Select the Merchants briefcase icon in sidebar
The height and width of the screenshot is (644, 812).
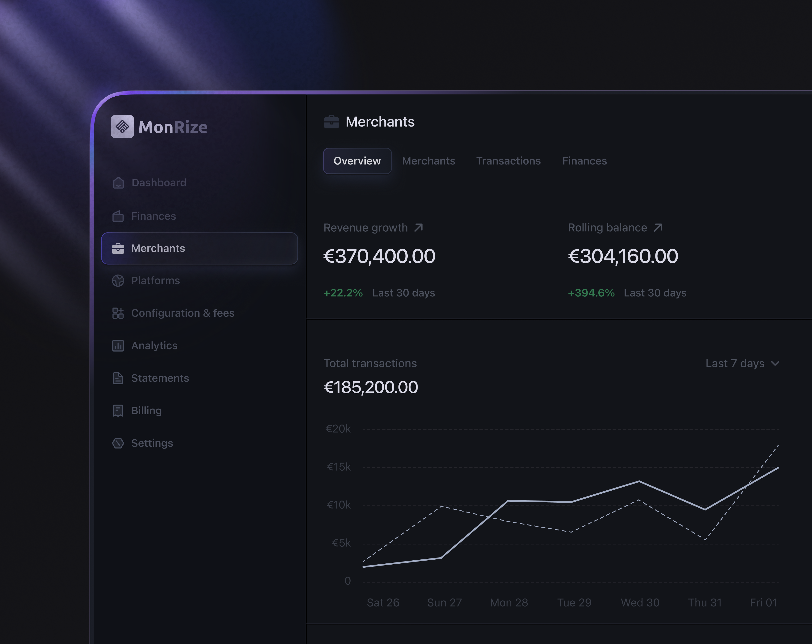pos(118,248)
